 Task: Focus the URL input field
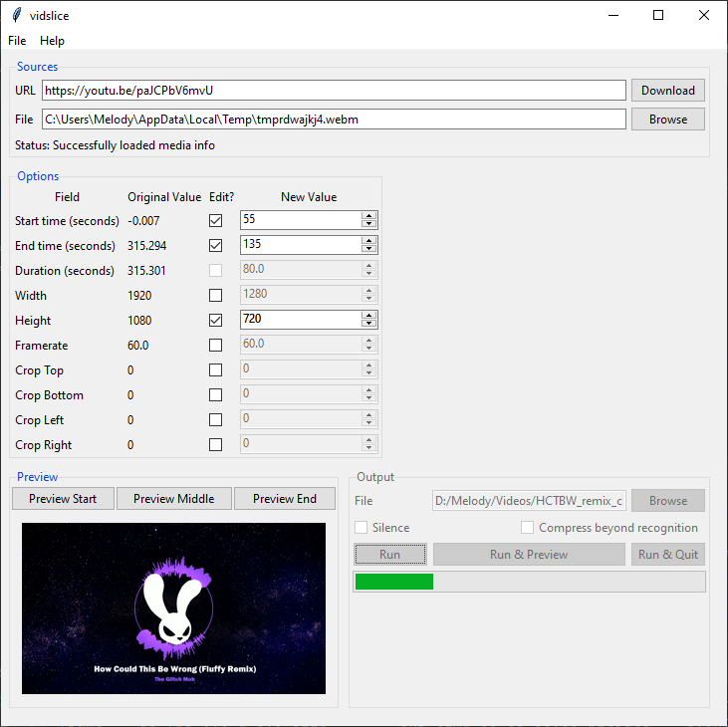coord(334,90)
